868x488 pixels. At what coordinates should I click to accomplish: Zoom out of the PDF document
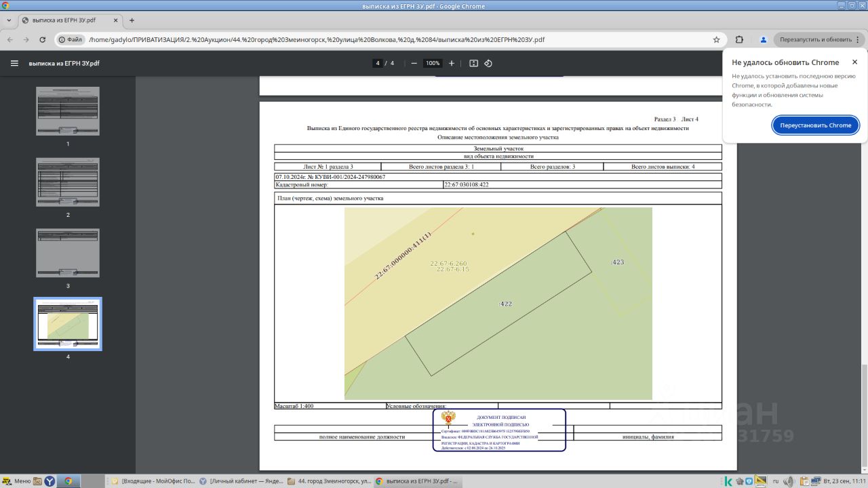coord(414,63)
